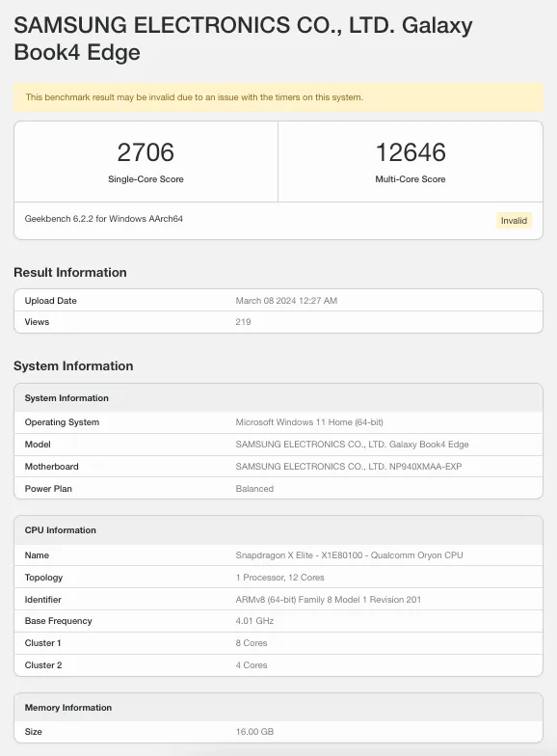Click the 12646 multi-core score
This screenshot has height=756, width=557.
coord(411,152)
